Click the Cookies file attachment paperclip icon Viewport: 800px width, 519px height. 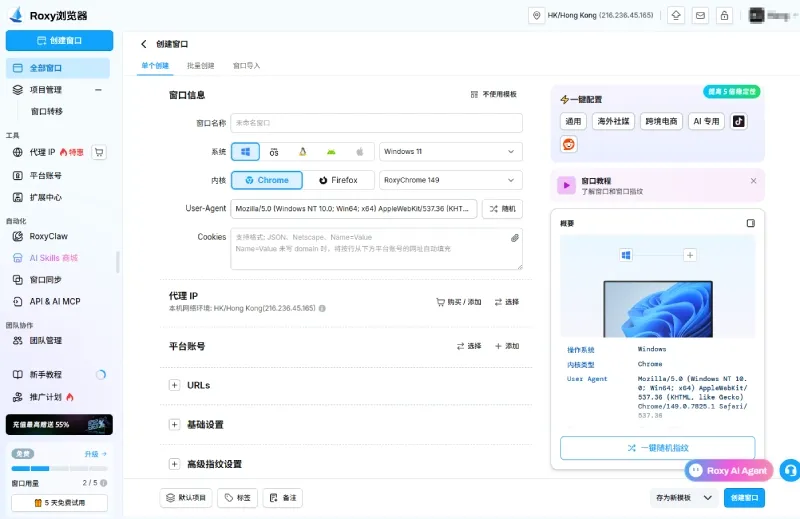[x=515, y=238]
